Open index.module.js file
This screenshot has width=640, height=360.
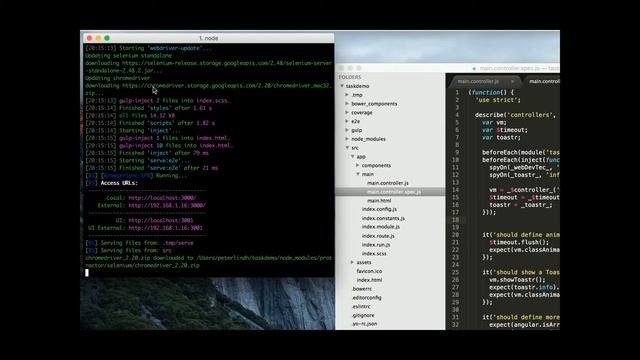pos(381,227)
